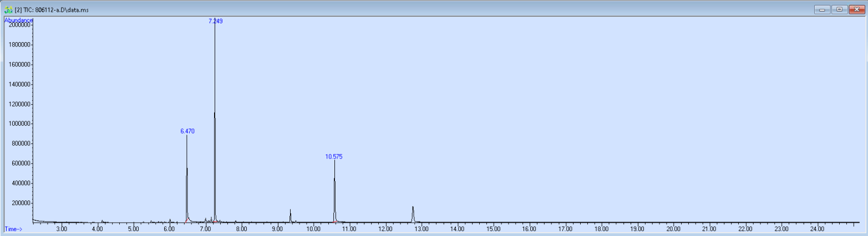Click the 10.00 time axis tick label

(x=313, y=229)
